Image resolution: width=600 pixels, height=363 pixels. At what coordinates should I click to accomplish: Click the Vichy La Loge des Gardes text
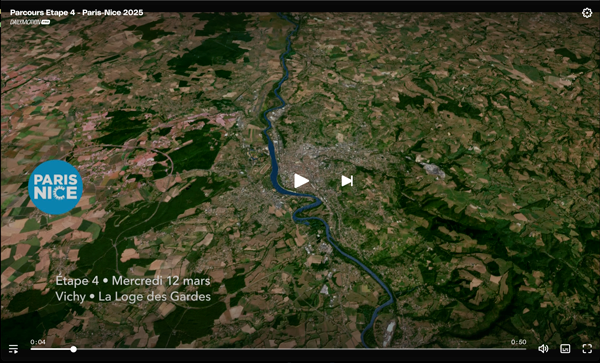point(133,296)
